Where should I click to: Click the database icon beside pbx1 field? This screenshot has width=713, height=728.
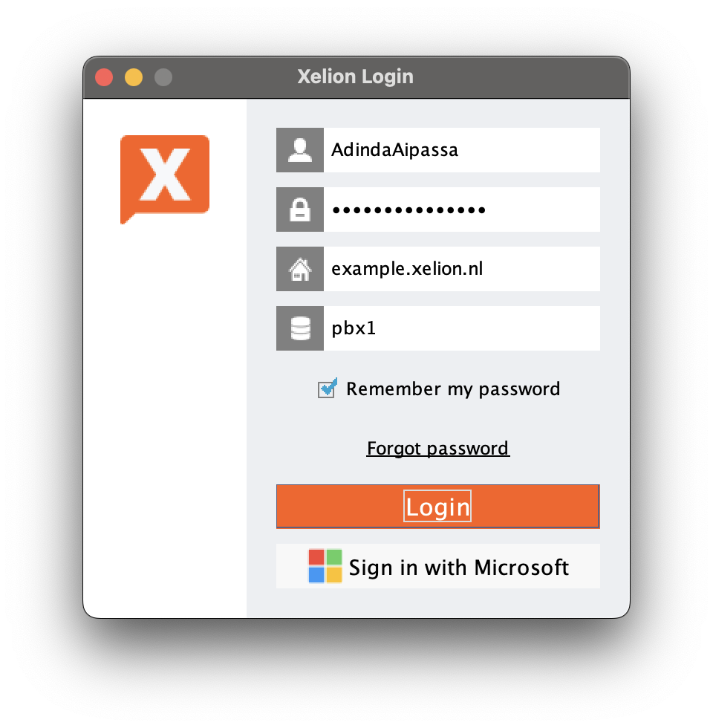coord(299,328)
